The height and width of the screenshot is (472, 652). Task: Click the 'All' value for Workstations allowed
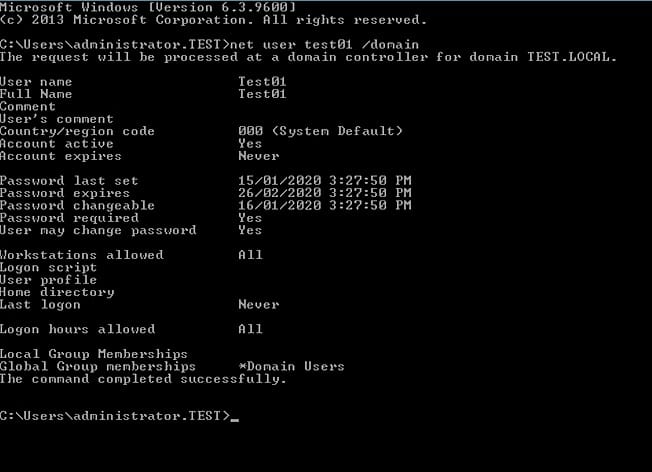pos(250,255)
